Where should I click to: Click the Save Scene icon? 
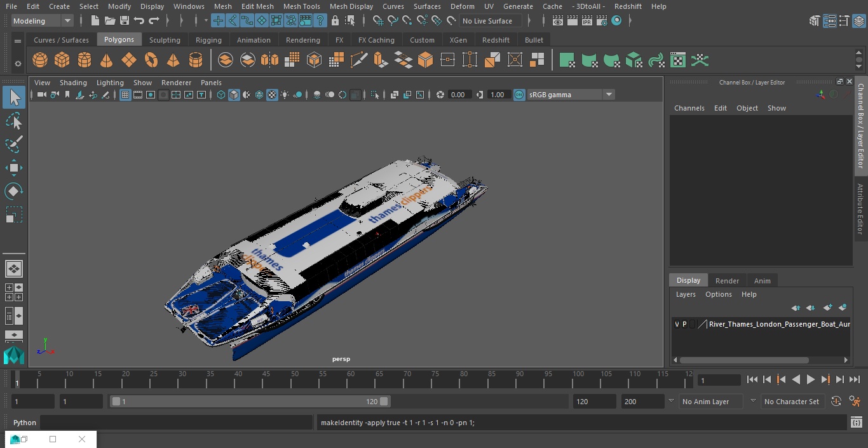pos(125,21)
